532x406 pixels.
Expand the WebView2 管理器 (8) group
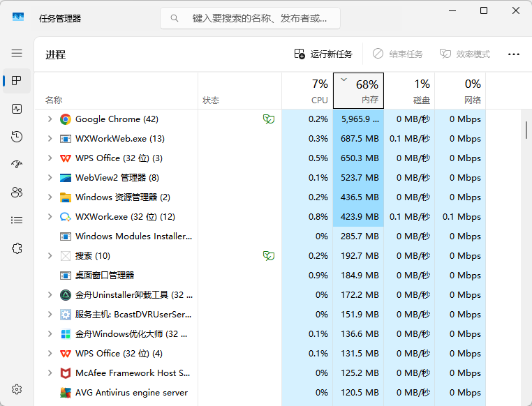50,178
